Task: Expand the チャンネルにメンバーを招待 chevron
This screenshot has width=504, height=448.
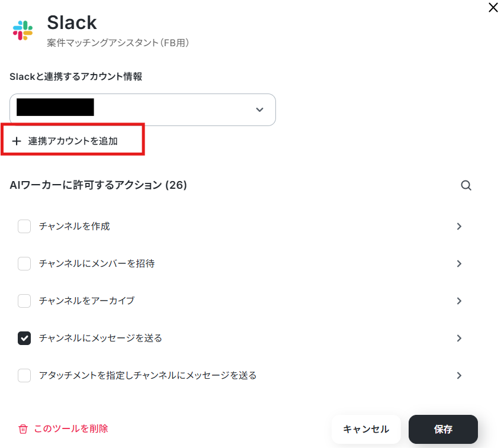Action: click(x=459, y=263)
